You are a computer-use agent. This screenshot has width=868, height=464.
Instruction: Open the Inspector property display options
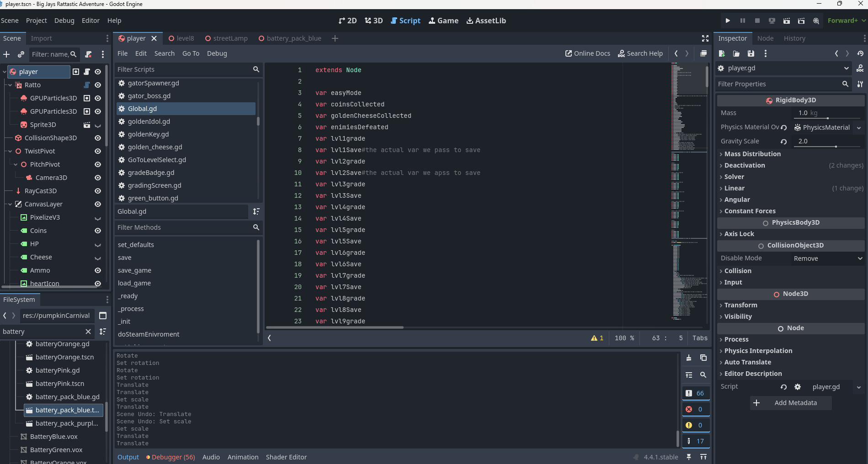tap(860, 84)
